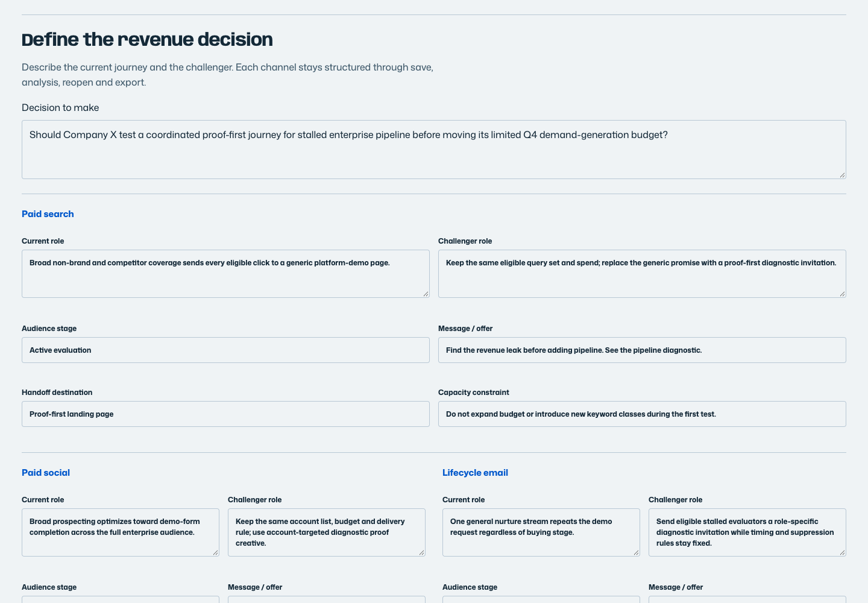The image size is (868, 603).
Task: Click the Paid social 'Challenger role' label
Action: (254, 500)
